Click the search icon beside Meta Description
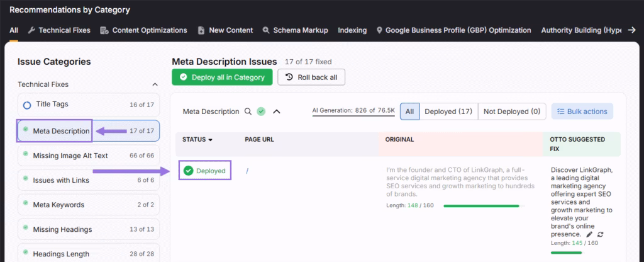Image resolution: width=644 pixels, height=262 pixels. 248,111
